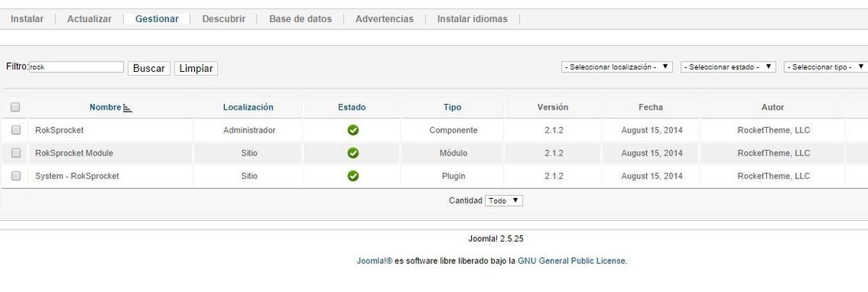Open the GNU General Public License link

pyautogui.click(x=572, y=260)
